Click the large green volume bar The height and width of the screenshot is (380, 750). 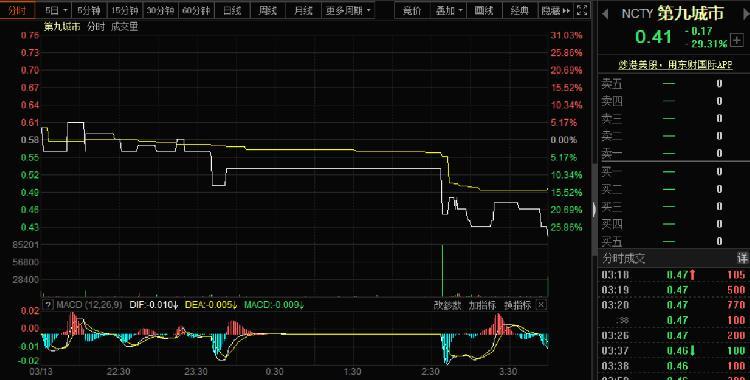(x=442, y=271)
